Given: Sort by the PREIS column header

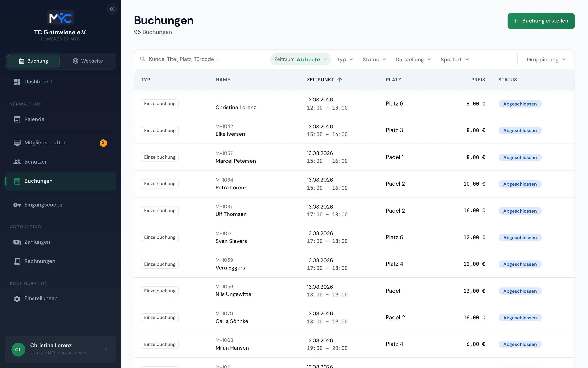Looking at the screenshot, I should tap(478, 80).
